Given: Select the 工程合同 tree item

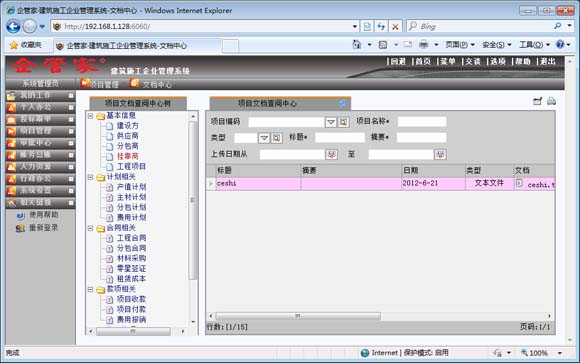Looking at the screenshot, I should [x=131, y=238].
